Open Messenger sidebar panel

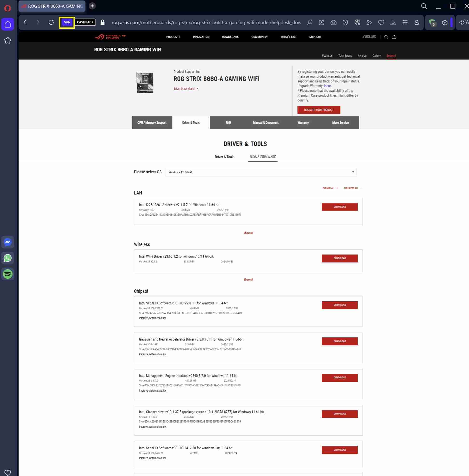tap(8, 242)
